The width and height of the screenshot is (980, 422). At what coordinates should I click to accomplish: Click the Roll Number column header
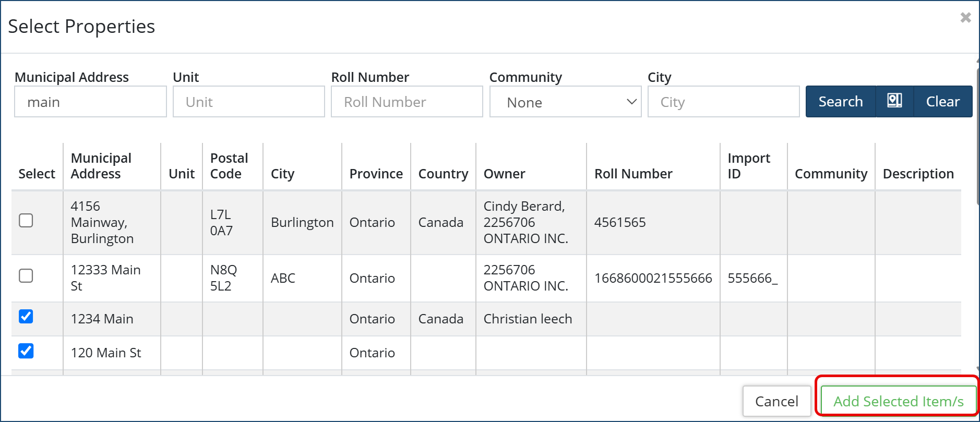pos(633,174)
